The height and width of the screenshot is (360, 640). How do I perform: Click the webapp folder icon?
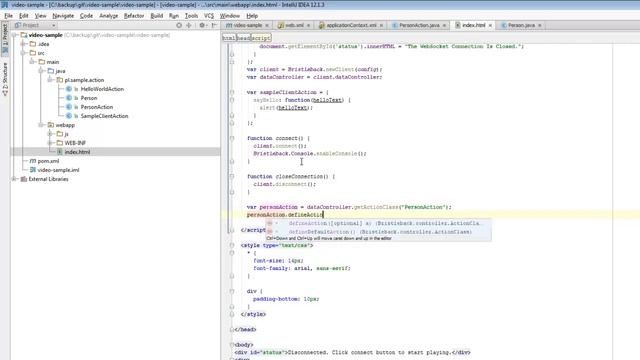(51, 125)
